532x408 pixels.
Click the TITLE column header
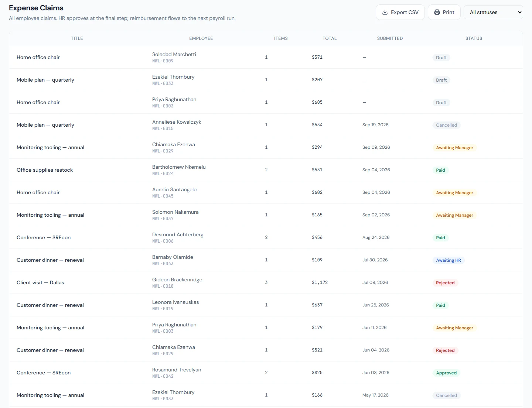coord(77,38)
